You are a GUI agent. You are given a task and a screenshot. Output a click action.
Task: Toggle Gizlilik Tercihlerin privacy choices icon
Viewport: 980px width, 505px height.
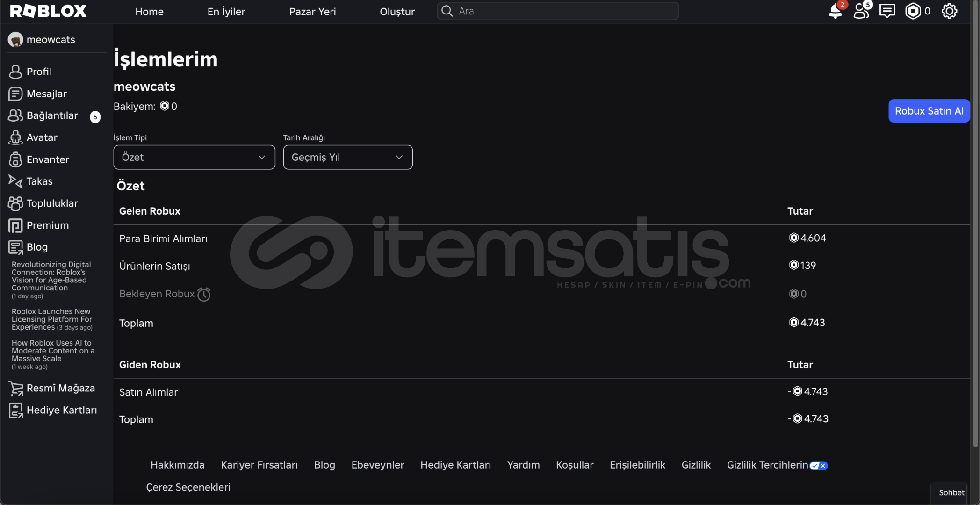click(819, 465)
